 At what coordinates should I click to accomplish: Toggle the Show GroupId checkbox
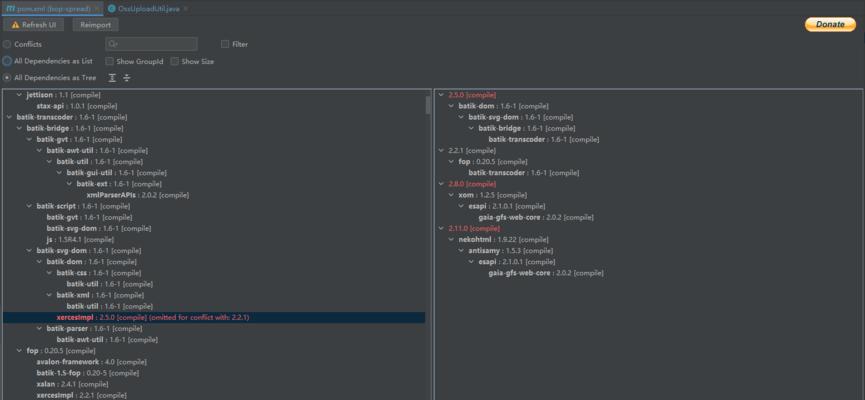[109, 61]
